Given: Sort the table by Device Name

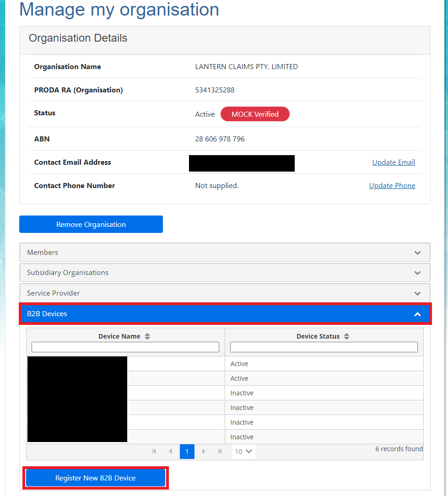Looking at the screenshot, I should coord(147,336).
